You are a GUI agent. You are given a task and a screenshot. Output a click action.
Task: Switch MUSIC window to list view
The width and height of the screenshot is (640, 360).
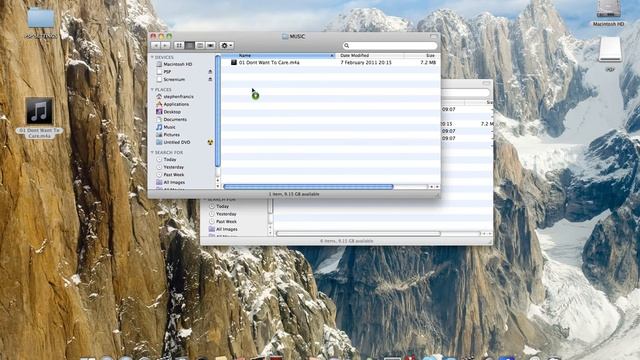click(189, 45)
